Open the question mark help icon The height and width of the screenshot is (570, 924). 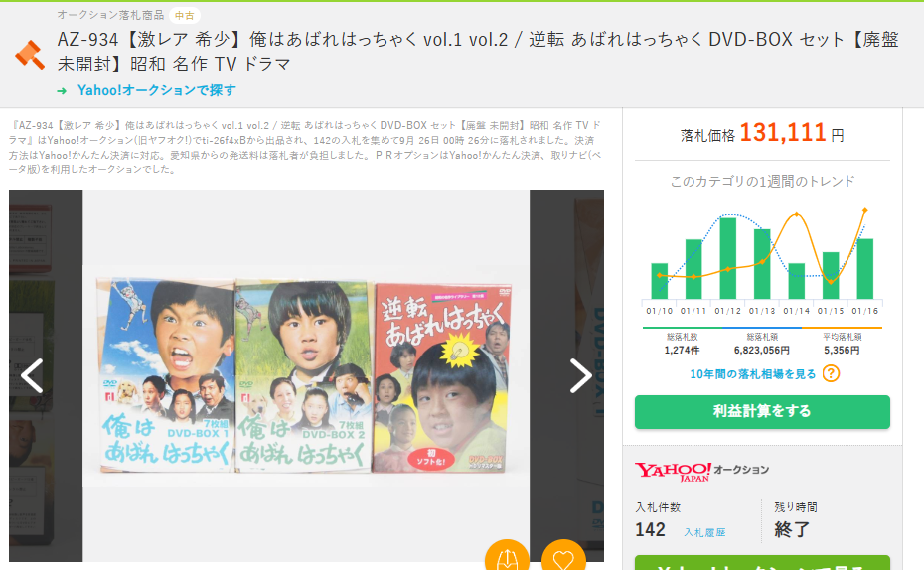[831, 374]
